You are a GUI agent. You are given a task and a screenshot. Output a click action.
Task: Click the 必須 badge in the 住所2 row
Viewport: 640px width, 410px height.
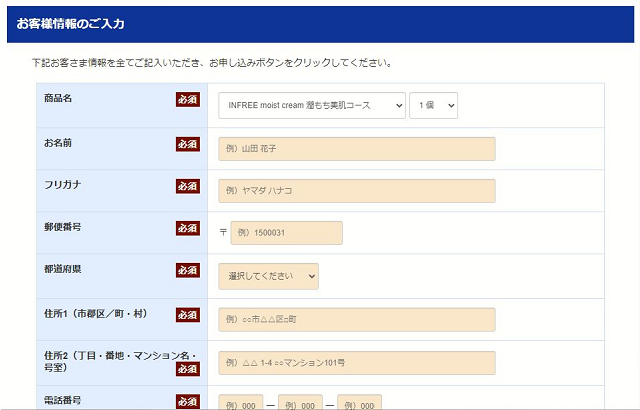point(187,369)
